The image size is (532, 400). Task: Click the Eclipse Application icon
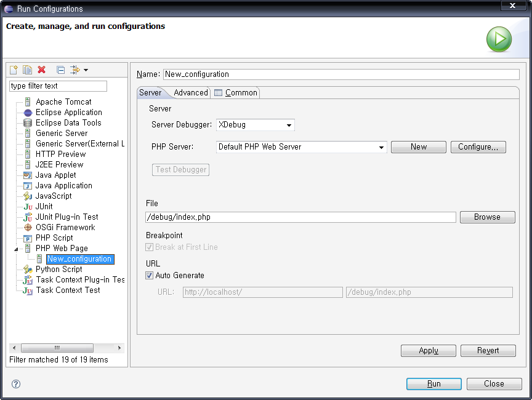coord(28,112)
